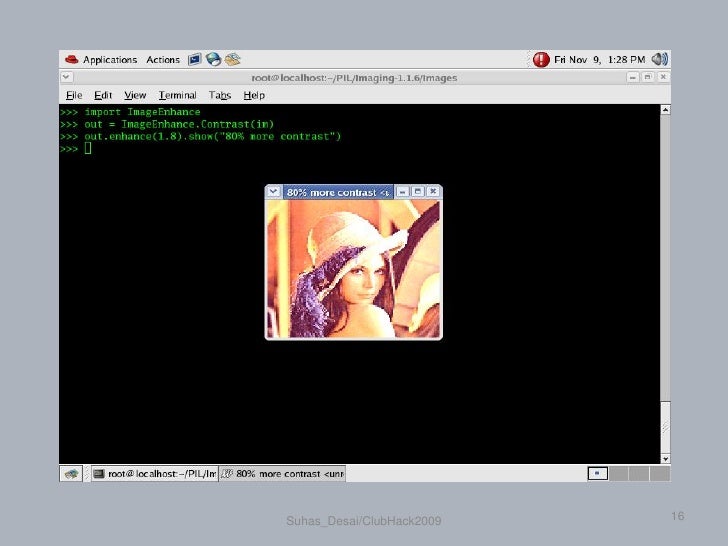Click the terminal scrollbar up arrow
The image size is (728, 546).
click(665, 110)
